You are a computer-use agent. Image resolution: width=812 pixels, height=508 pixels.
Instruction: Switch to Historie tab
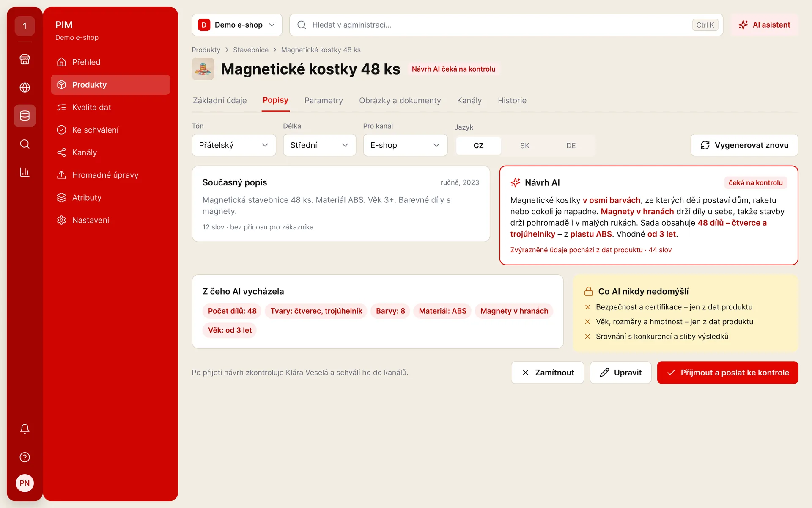click(x=512, y=101)
